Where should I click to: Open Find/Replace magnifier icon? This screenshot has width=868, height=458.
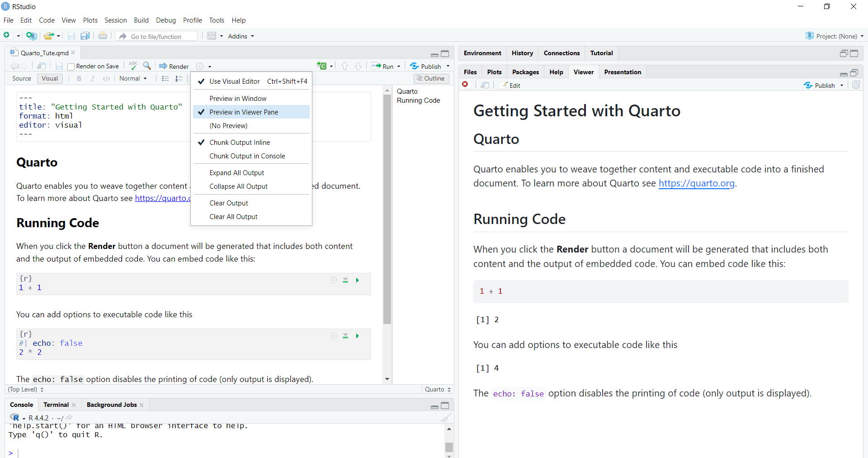pyautogui.click(x=147, y=66)
